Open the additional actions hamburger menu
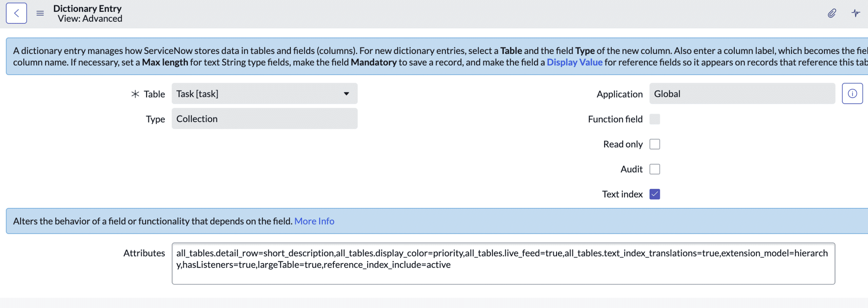The height and width of the screenshot is (308, 868). click(x=40, y=13)
